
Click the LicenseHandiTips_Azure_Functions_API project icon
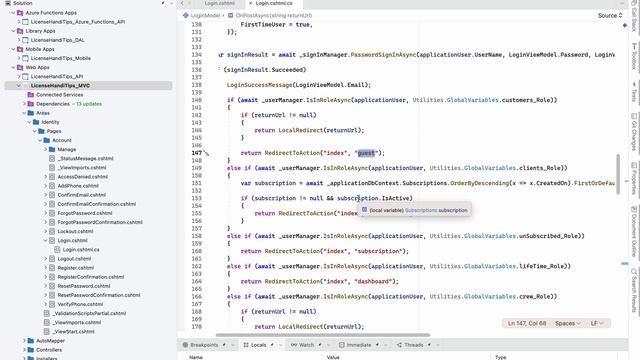[x=25, y=22]
